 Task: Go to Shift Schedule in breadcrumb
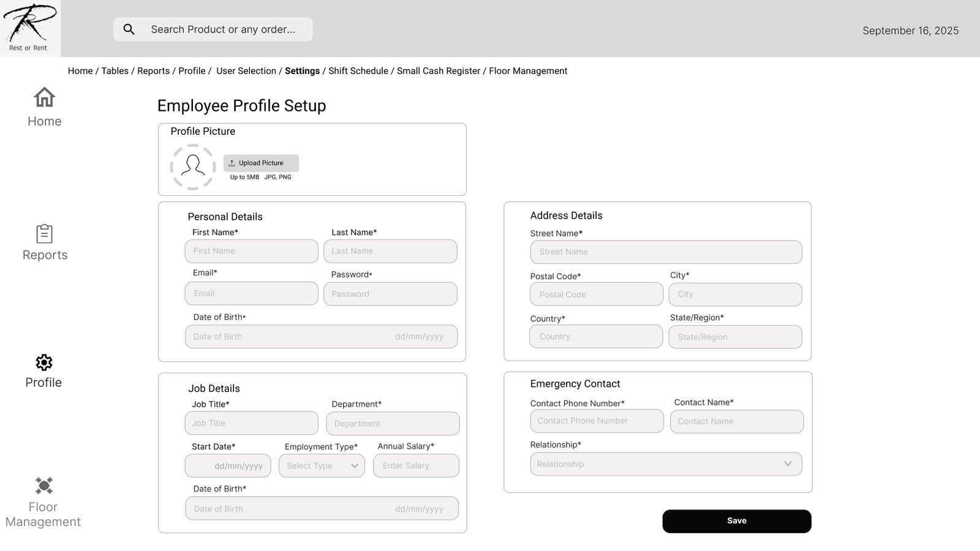(358, 71)
